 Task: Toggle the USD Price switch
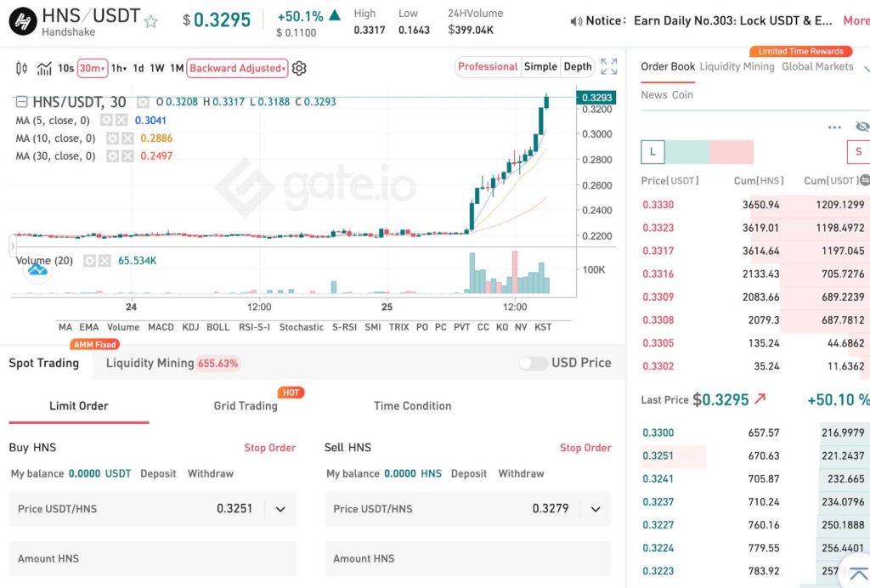pyautogui.click(x=534, y=364)
